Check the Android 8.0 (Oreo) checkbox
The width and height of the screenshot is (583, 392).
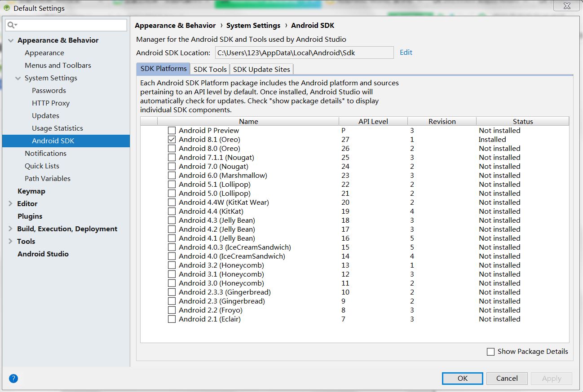(172, 149)
